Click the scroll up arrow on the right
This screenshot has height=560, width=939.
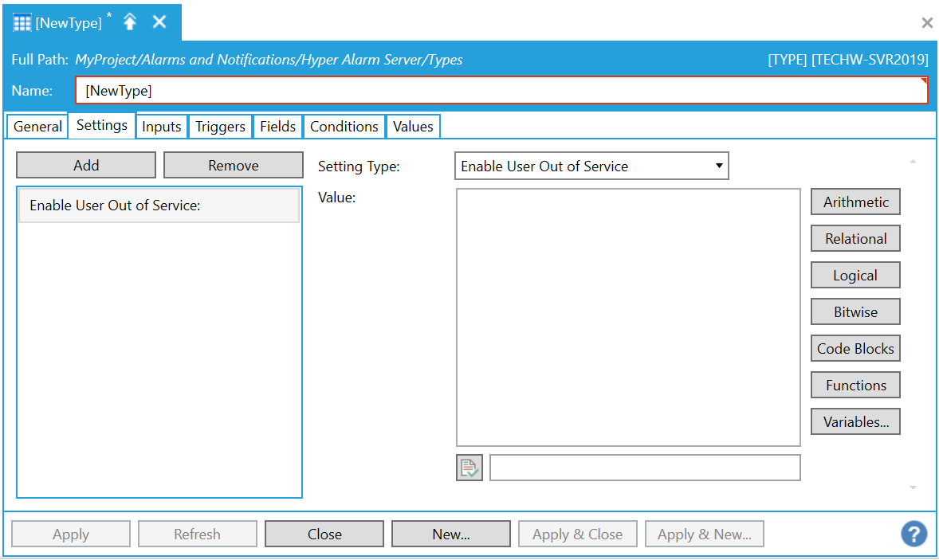tap(913, 162)
